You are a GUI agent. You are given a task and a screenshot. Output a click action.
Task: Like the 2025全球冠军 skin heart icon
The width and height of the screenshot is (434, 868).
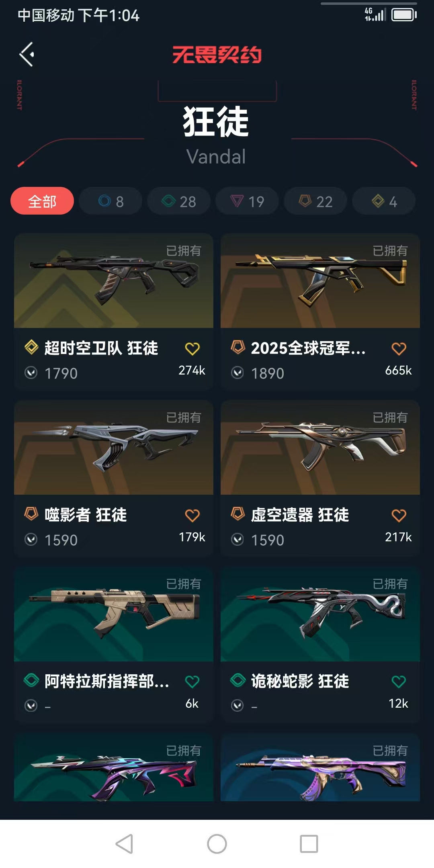point(399,348)
